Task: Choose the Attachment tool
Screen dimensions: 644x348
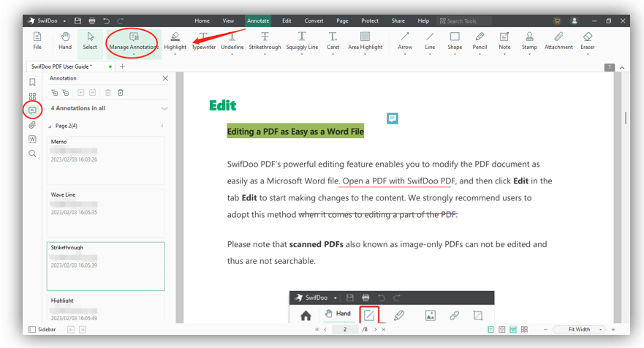Action: pyautogui.click(x=558, y=41)
